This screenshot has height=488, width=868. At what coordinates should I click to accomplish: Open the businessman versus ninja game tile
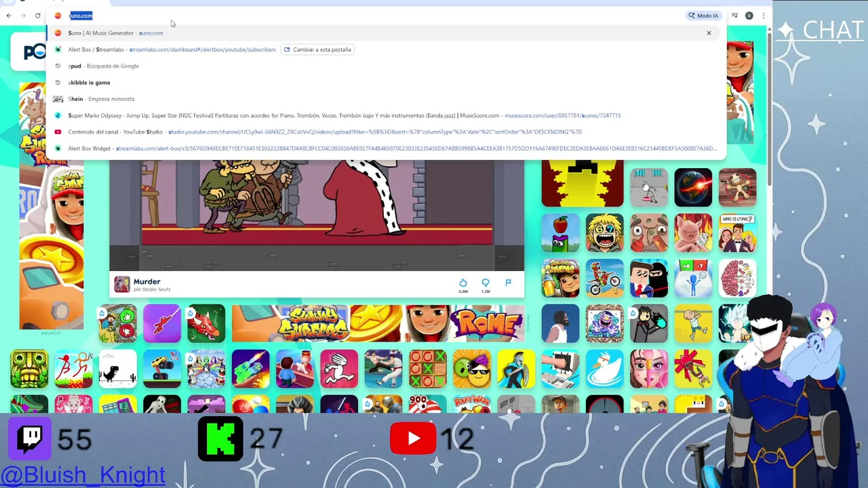pyautogui.click(x=649, y=278)
